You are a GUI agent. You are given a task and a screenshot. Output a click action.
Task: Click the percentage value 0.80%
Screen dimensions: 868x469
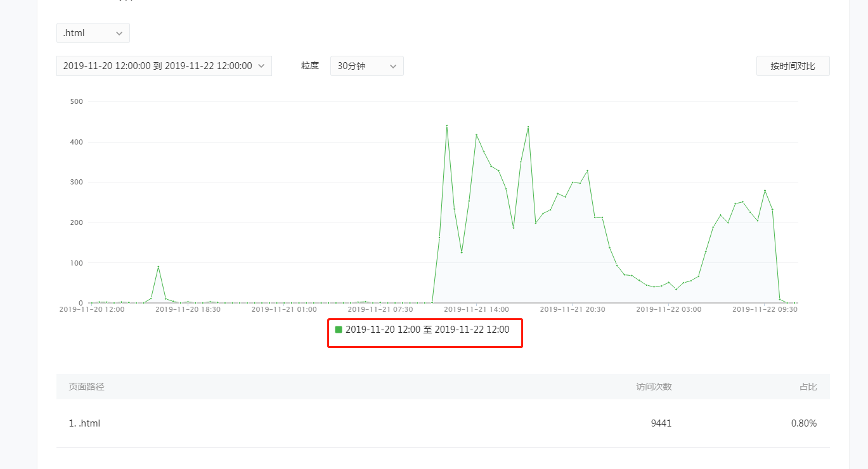[x=804, y=423]
